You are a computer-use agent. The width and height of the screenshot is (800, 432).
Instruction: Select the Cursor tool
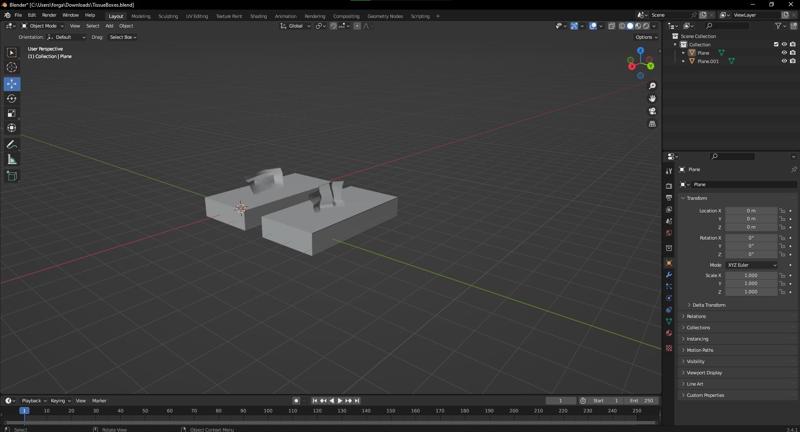tap(12, 67)
